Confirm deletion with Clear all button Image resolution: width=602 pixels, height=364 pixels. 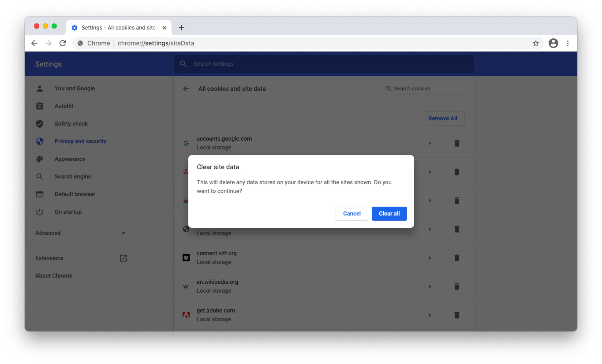389,214
